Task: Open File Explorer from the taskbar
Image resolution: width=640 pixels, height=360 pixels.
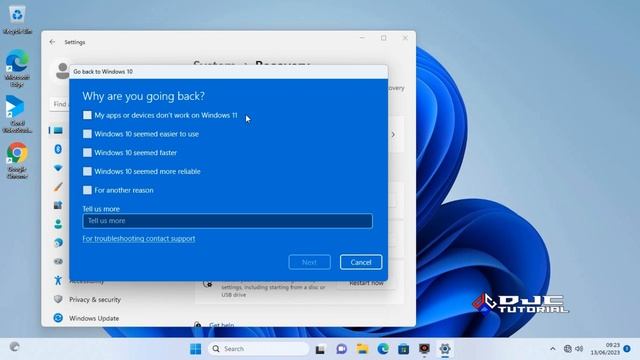Action: (x=362, y=349)
